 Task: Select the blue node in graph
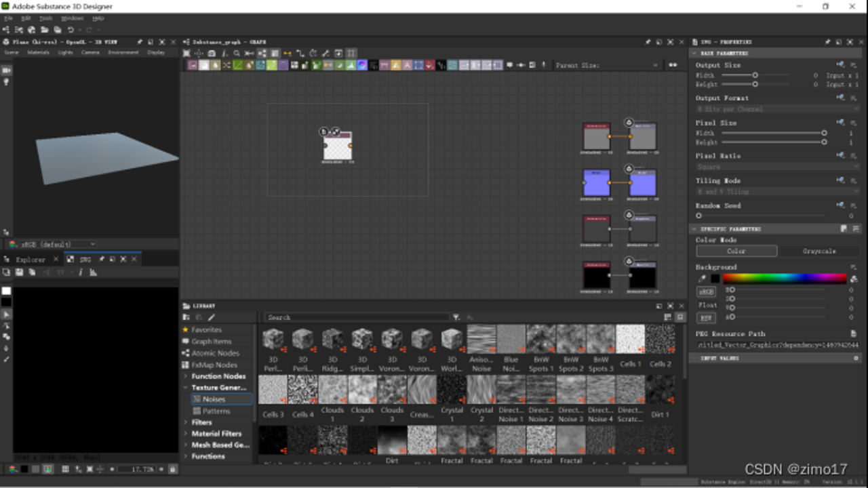pos(597,182)
